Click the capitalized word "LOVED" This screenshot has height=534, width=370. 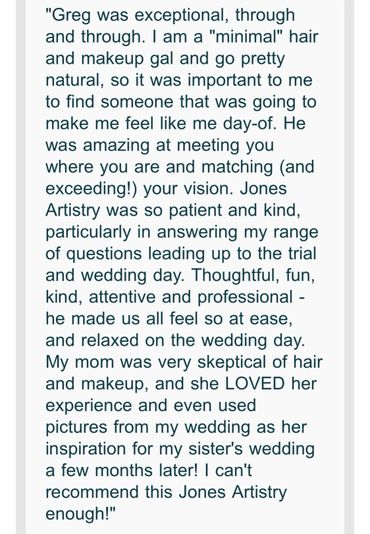pos(255,384)
